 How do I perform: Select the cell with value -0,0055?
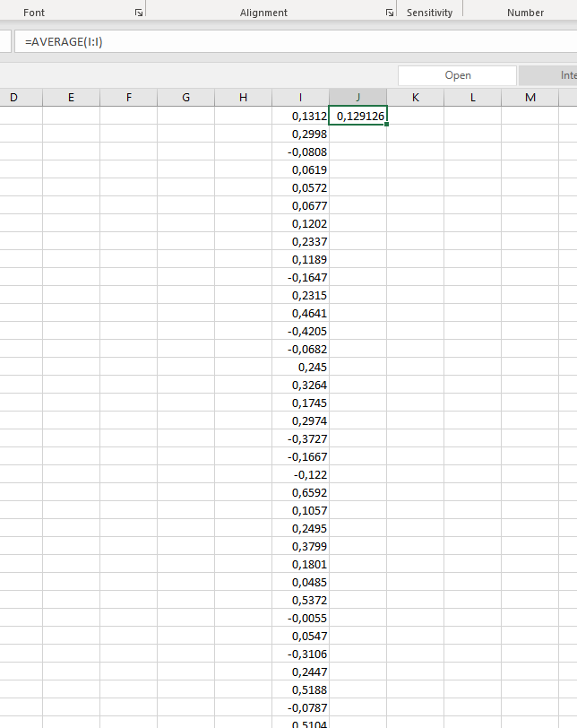[300, 618]
